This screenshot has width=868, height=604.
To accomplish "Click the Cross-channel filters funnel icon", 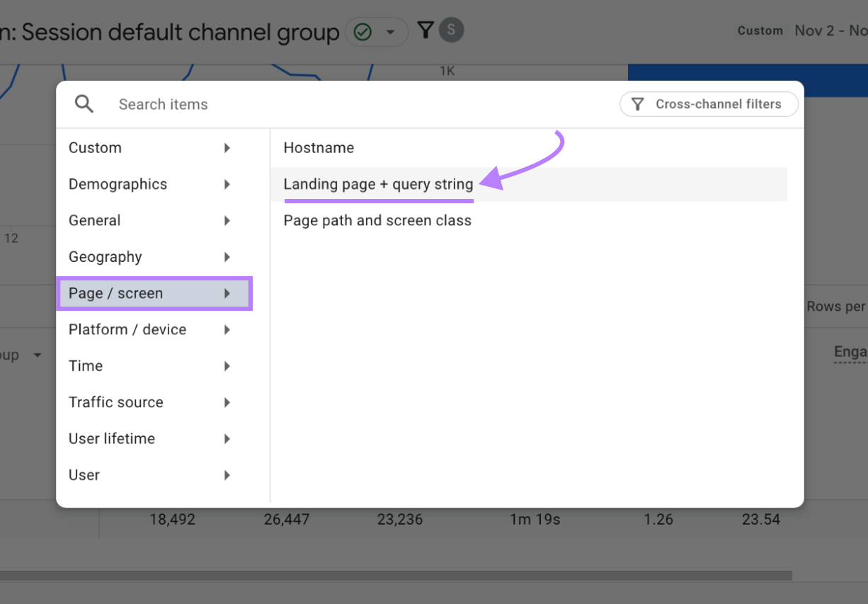I will [x=638, y=104].
